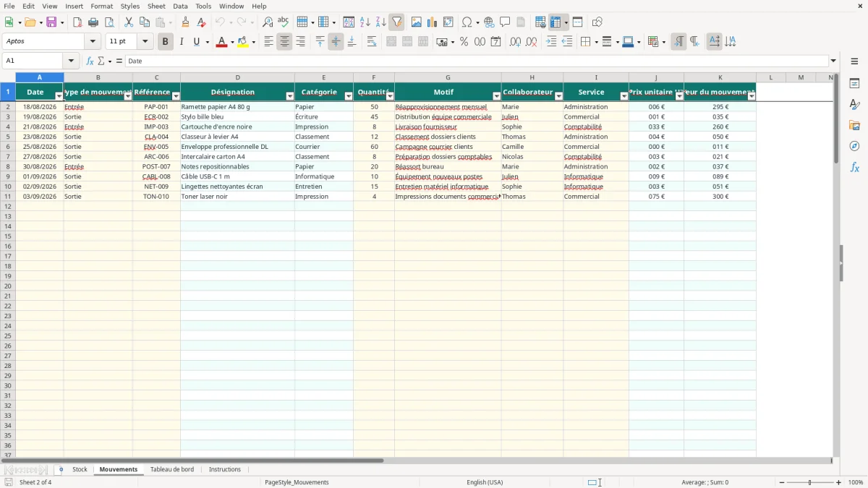
Task: Toggle Italic formatting
Action: [181, 42]
